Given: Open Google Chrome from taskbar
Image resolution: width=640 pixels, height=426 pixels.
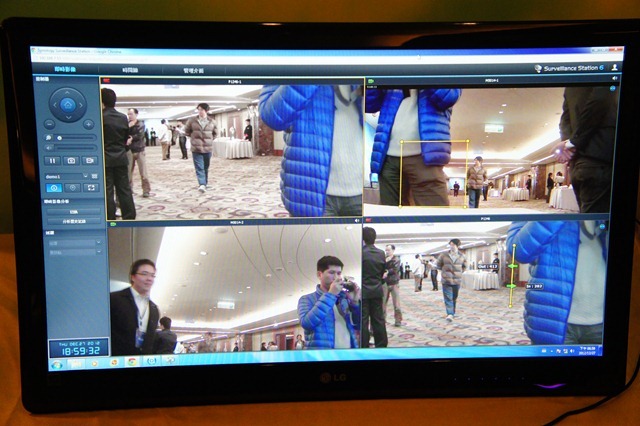Looking at the screenshot, I should [x=132, y=362].
